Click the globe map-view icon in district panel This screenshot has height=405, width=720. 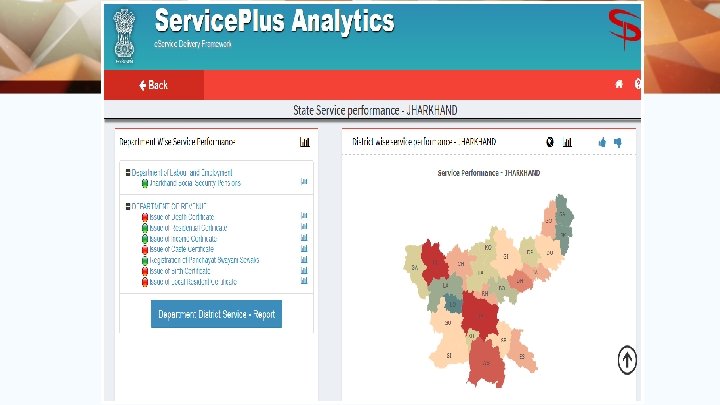pyautogui.click(x=550, y=142)
